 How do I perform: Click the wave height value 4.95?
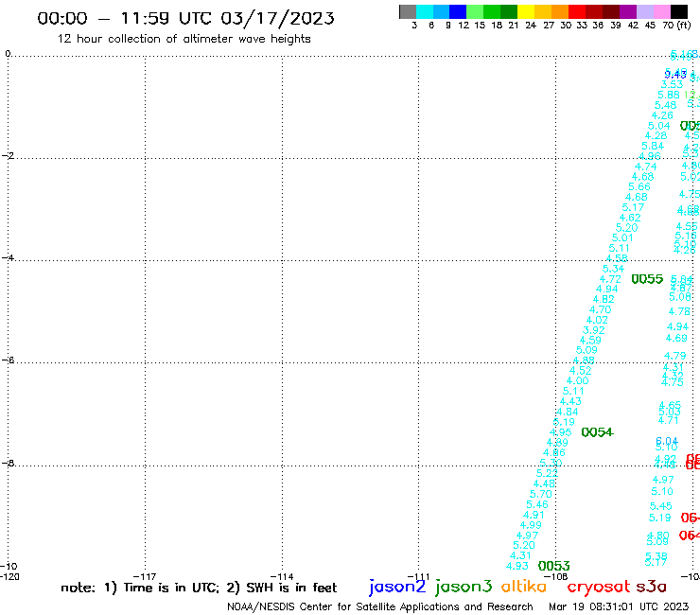(560, 432)
